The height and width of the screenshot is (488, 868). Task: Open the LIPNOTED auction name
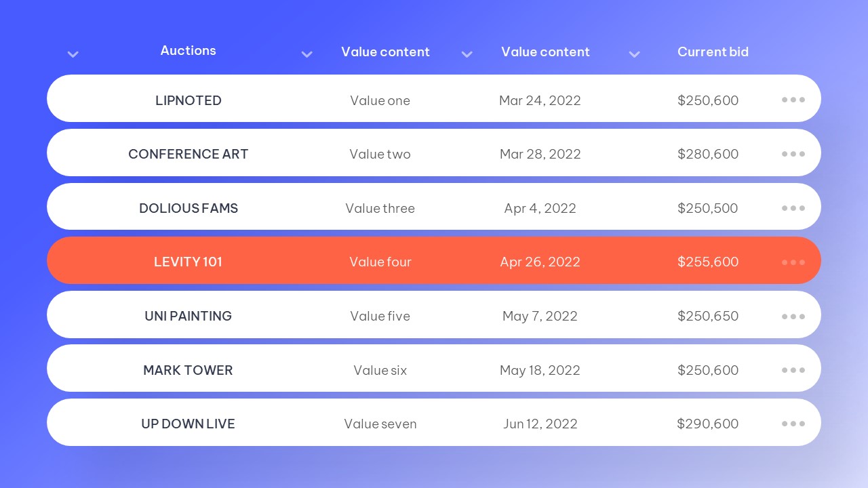[188, 100]
